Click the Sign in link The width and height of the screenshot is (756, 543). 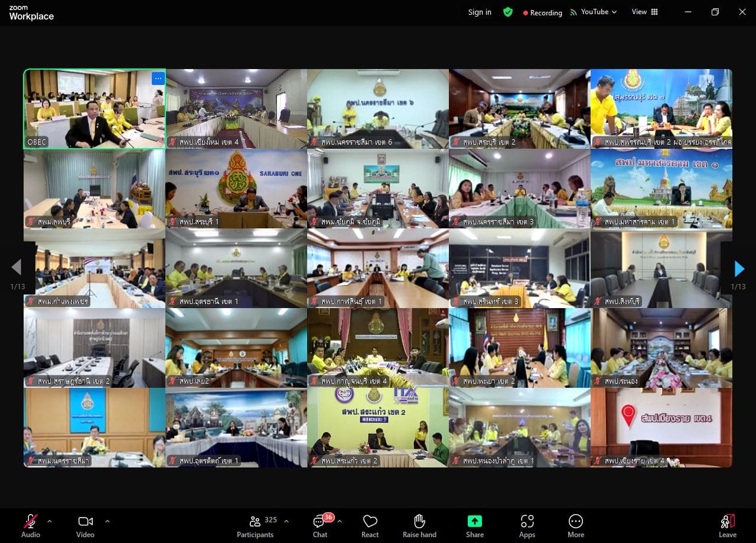(480, 12)
